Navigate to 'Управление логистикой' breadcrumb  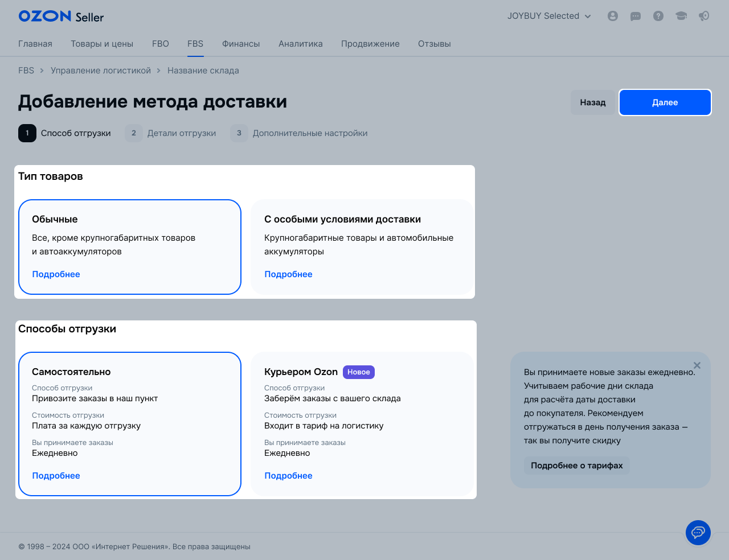[101, 71]
